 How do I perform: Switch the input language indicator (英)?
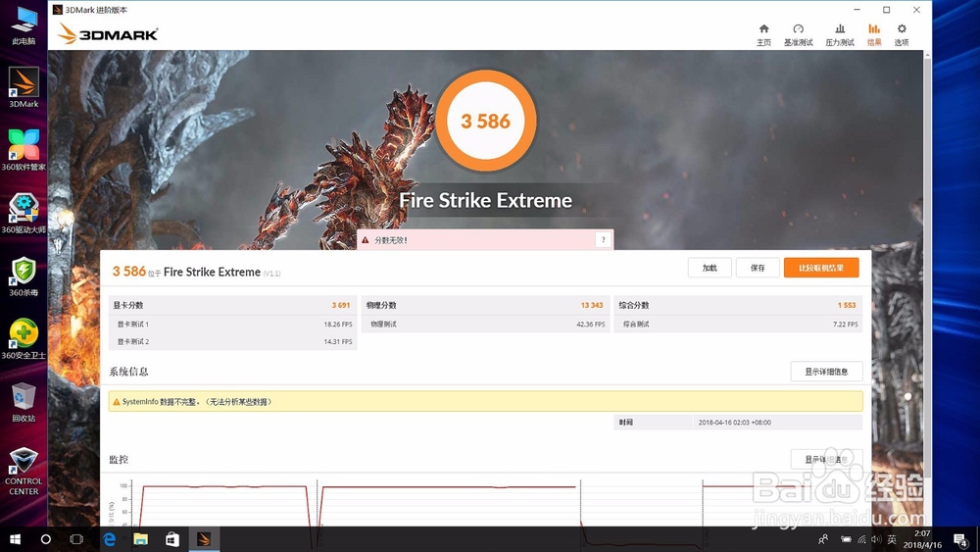(x=892, y=539)
